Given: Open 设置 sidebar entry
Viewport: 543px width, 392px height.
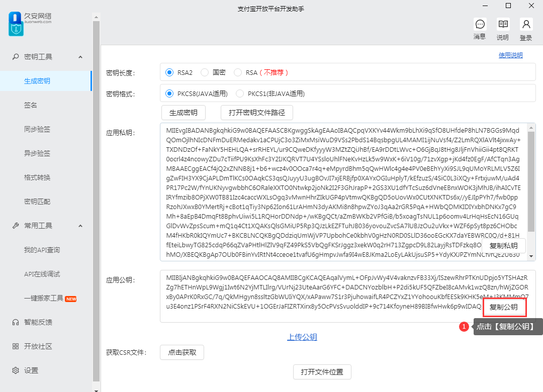Looking at the screenshot, I should [x=31, y=370].
